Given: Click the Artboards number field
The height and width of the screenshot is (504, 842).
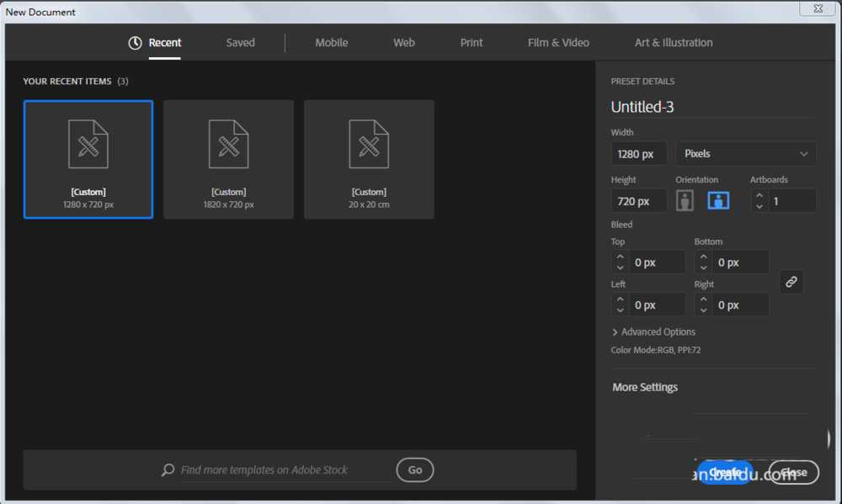Looking at the screenshot, I should (791, 201).
